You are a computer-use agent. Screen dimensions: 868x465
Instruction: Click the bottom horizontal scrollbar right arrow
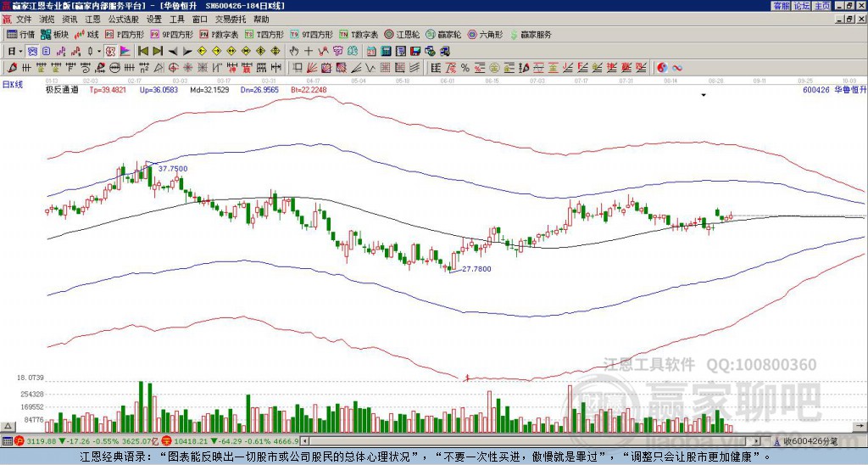pyautogui.click(x=757, y=441)
